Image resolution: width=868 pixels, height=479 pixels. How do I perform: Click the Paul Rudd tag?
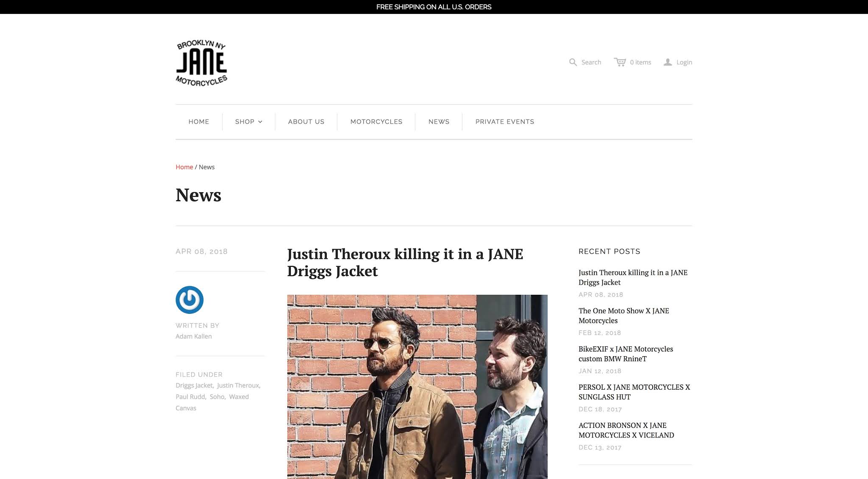click(x=190, y=397)
